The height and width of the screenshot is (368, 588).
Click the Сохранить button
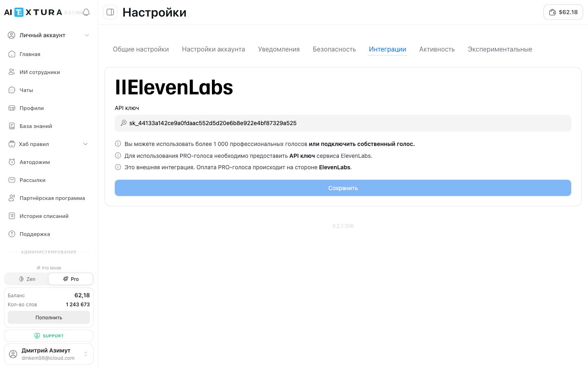pos(343,188)
